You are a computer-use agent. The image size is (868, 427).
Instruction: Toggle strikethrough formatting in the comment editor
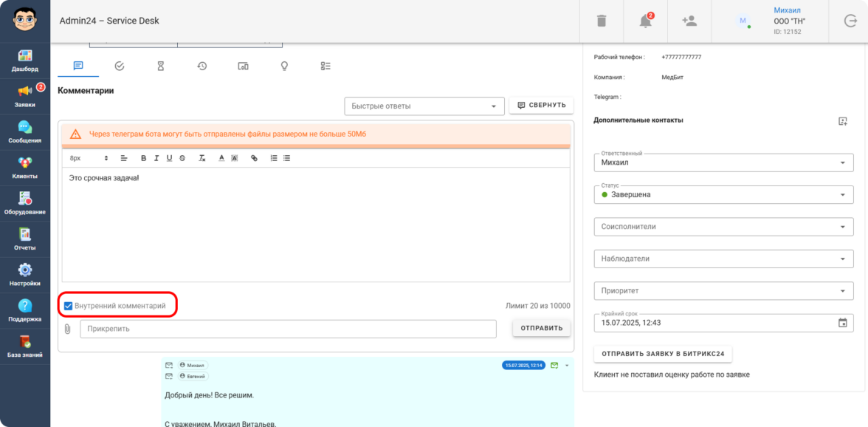(182, 158)
